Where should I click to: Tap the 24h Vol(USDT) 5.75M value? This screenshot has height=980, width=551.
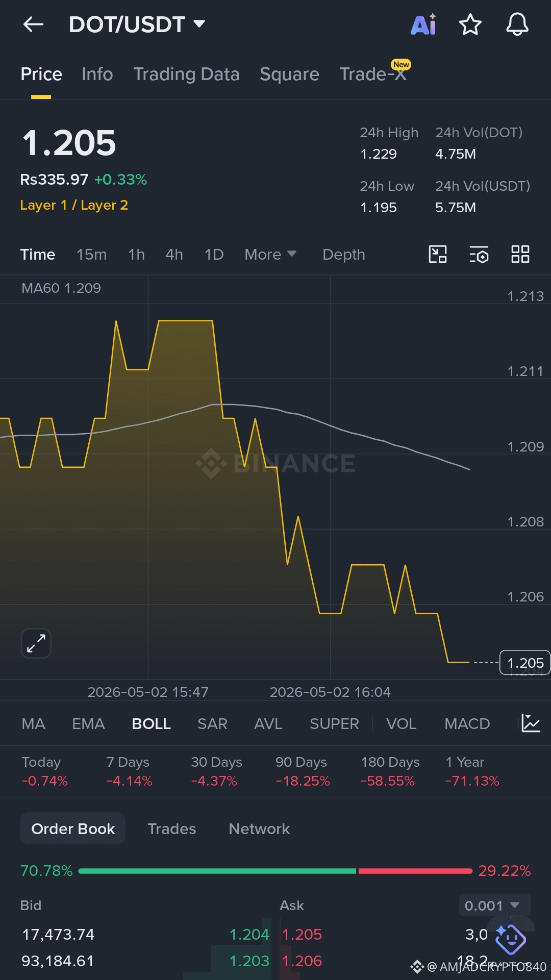[x=456, y=208]
